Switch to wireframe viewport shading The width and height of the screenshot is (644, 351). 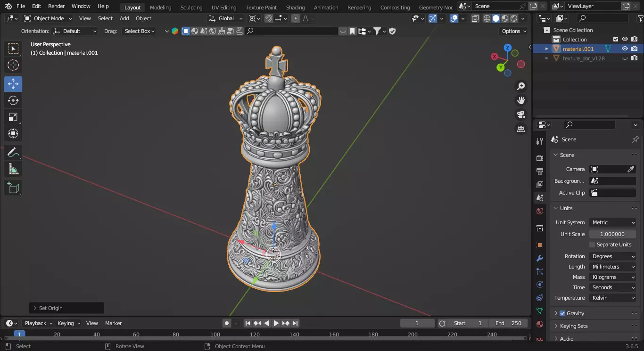tap(487, 18)
